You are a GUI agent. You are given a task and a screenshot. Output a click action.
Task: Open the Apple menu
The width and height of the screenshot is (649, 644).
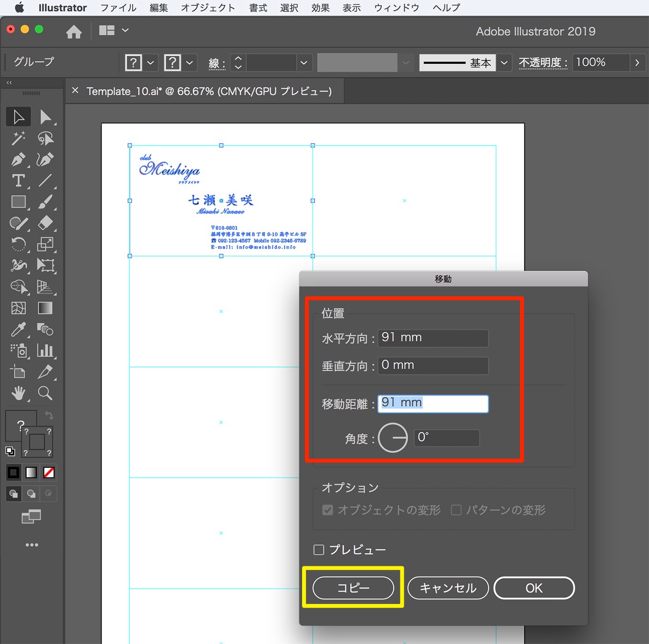(x=20, y=8)
